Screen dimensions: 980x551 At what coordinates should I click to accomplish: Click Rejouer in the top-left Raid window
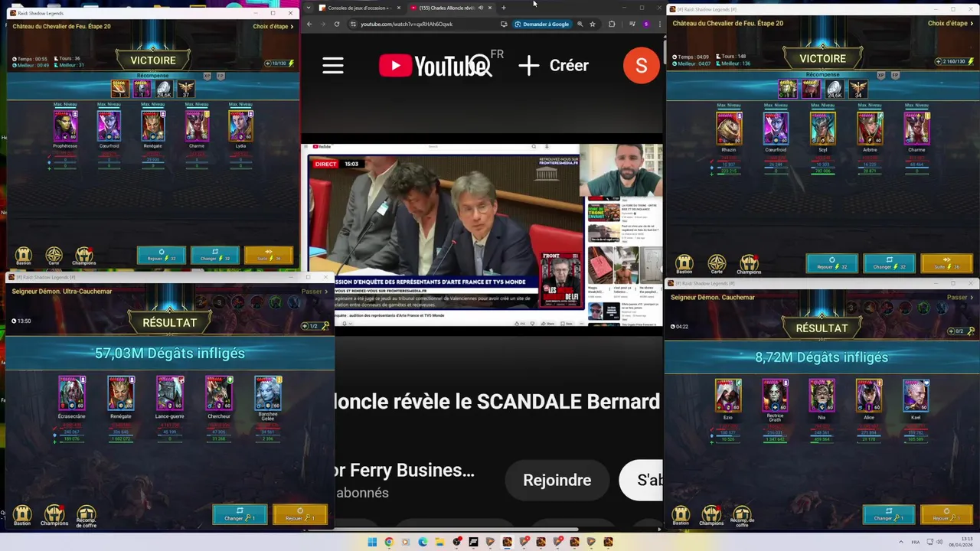(x=162, y=255)
